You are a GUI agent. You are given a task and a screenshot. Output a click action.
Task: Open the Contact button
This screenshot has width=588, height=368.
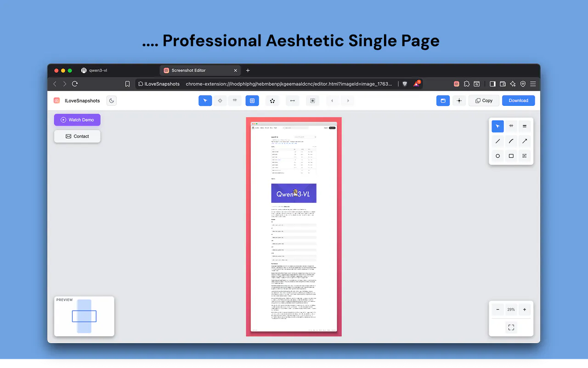pyautogui.click(x=77, y=136)
